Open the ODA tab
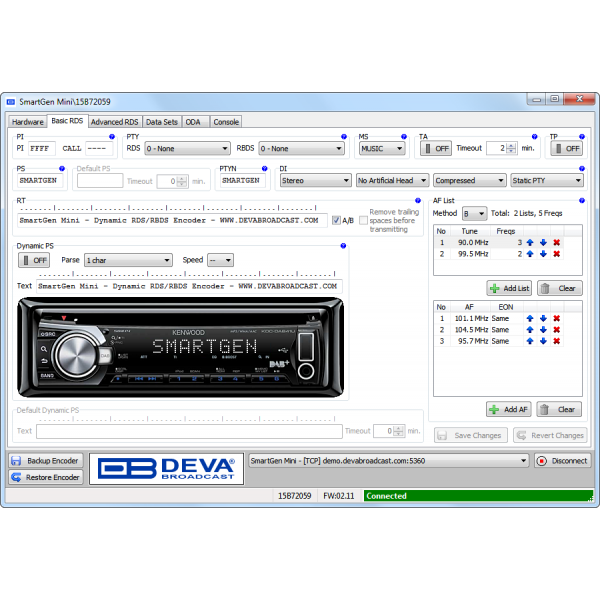 coord(195,122)
